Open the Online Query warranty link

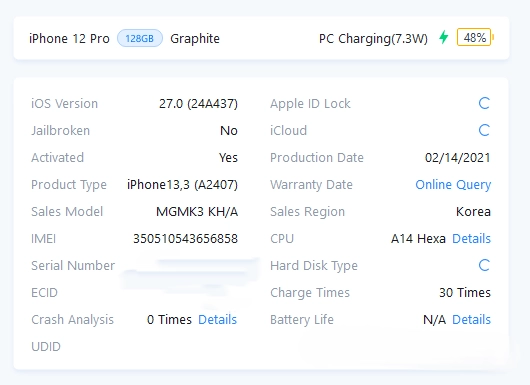[453, 185]
